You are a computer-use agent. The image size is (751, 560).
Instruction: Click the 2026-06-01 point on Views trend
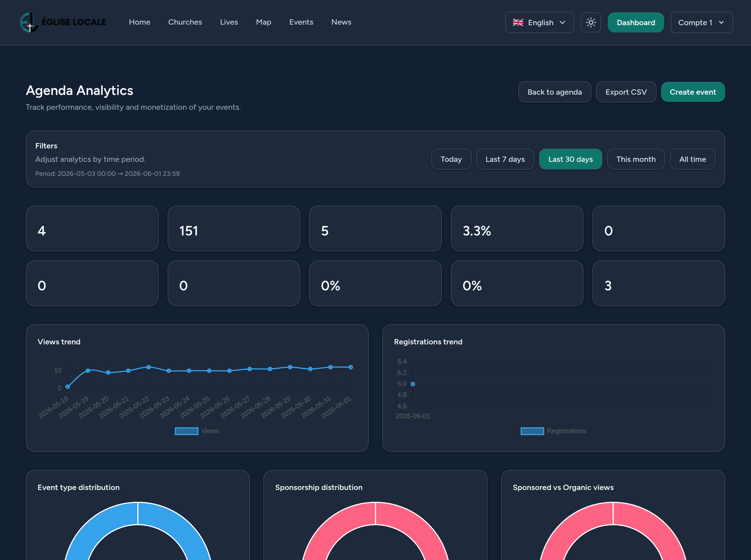pos(351,367)
